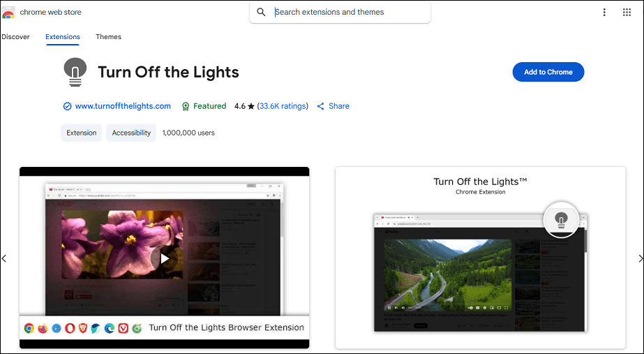The height and width of the screenshot is (354, 644).
Task: Click the Chrome Web Store logo
Action: (x=8, y=13)
